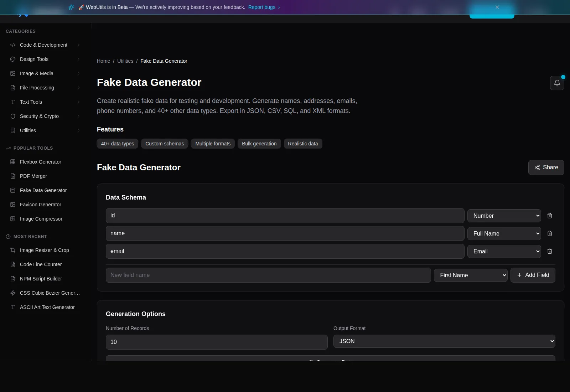
Task: Dismiss the beta announcement banner
Action: (x=497, y=7)
